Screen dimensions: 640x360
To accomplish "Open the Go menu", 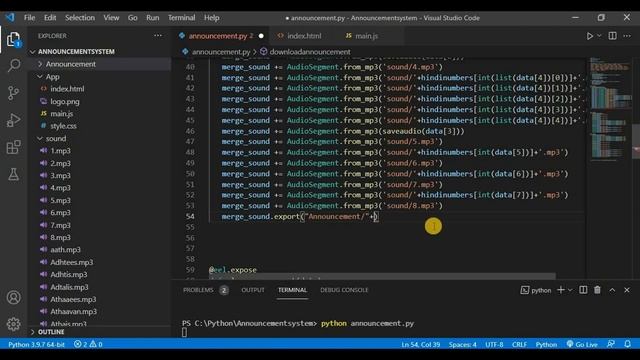I will pos(132,18).
